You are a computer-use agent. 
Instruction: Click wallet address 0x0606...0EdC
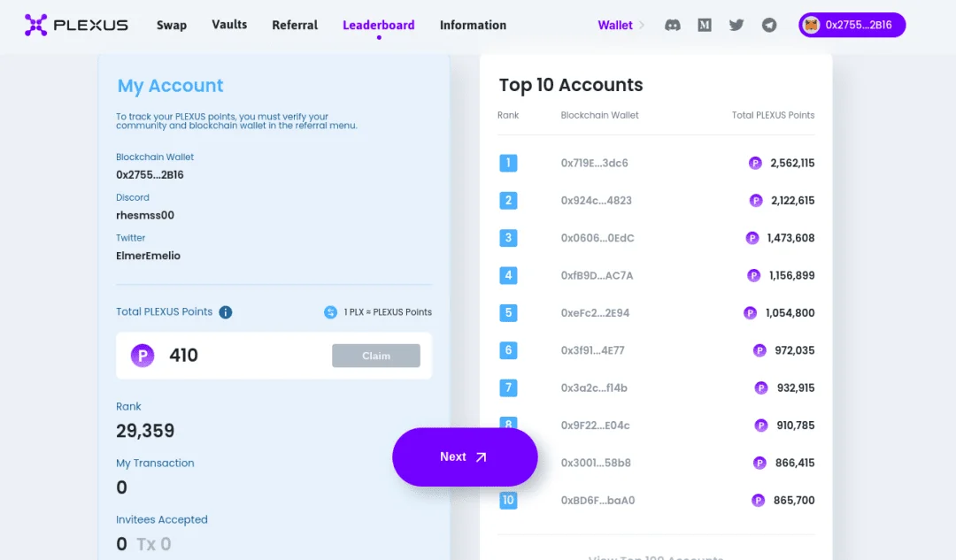[x=597, y=238]
